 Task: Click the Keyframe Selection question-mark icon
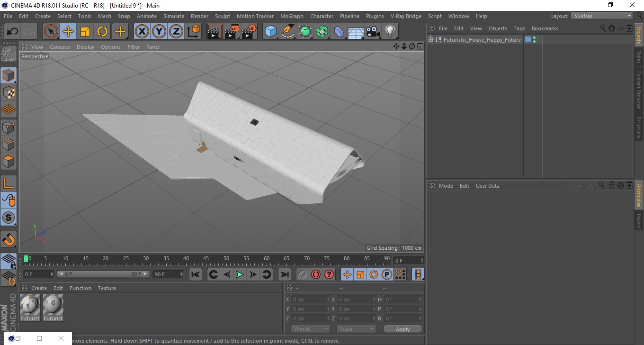pyautogui.click(x=329, y=274)
